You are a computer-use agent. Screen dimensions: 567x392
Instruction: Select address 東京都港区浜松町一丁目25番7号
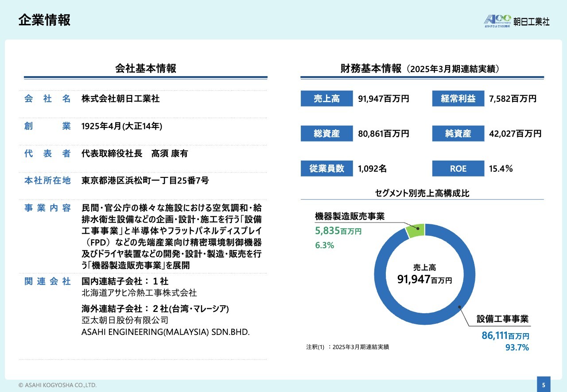coord(145,181)
